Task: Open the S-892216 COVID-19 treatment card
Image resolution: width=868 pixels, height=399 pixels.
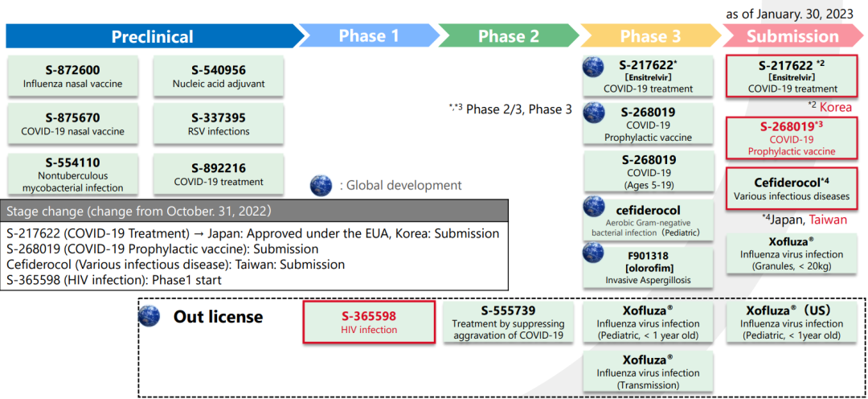Action: 218,174
